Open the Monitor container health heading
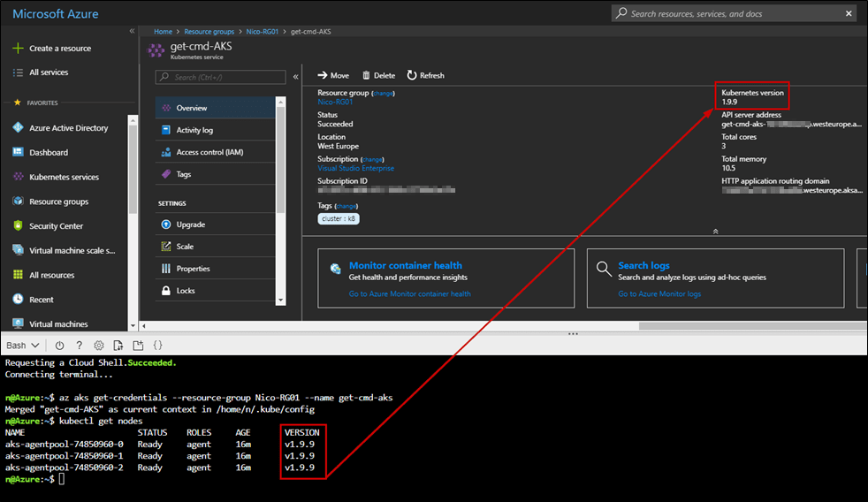This screenshot has height=502, width=868. (x=405, y=266)
